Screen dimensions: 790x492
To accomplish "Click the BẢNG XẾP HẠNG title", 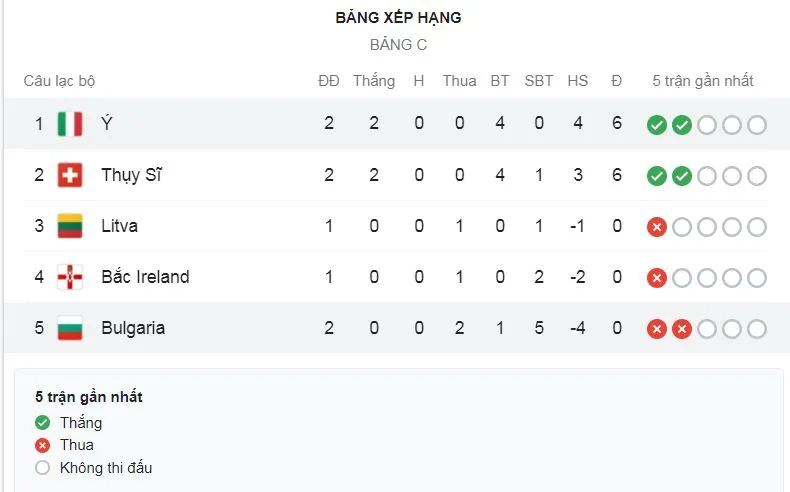I will point(398,18).
